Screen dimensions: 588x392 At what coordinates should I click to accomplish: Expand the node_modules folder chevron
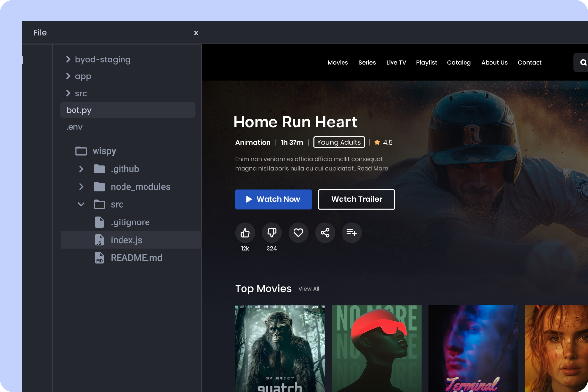pyautogui.click(x=81, y=187)
